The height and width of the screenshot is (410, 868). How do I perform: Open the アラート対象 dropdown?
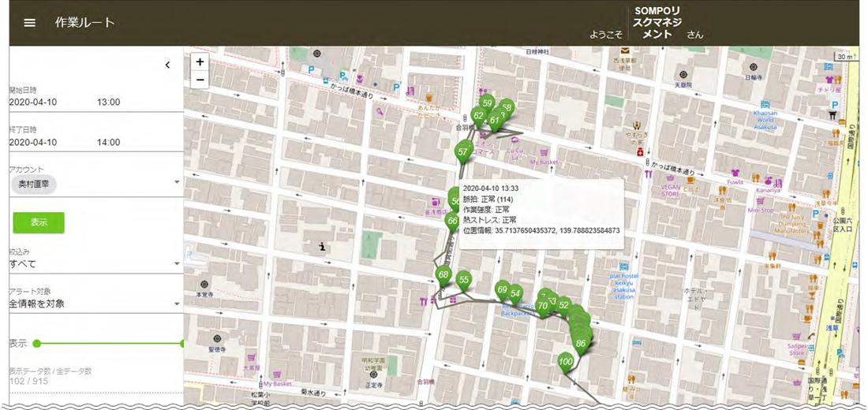(x=177, y=304)
